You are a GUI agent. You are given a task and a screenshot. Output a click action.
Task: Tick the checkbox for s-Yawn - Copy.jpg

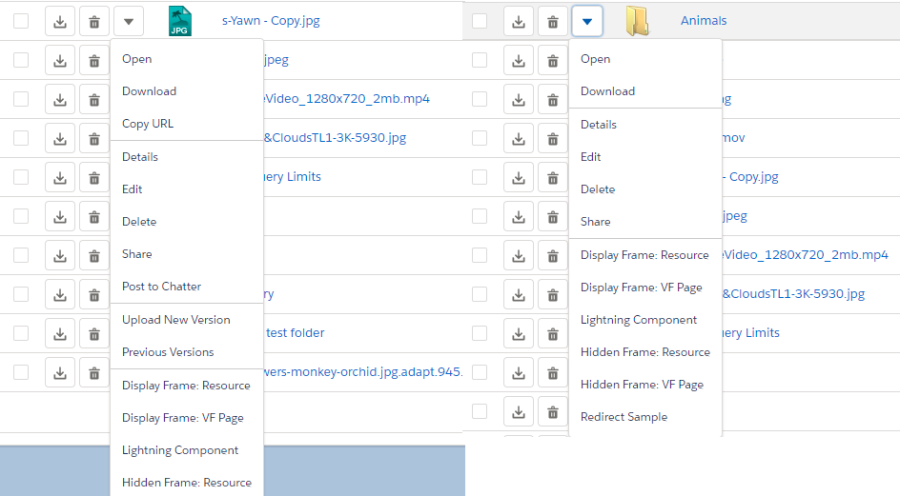[x=21, y=21]
